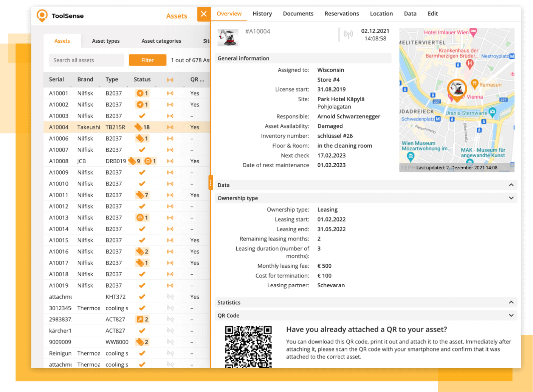
Task: Open the Reservations tab
Action: (x=341, y=14)
